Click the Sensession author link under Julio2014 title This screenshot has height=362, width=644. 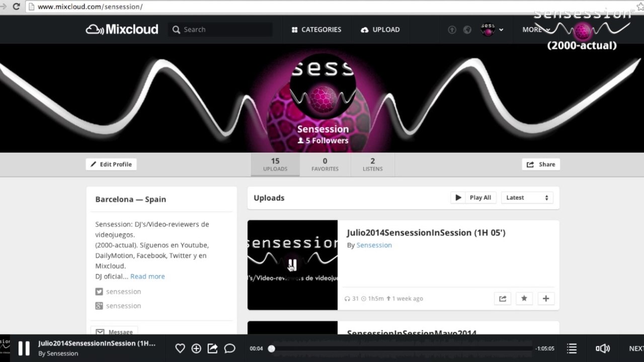tap(374, 245)
